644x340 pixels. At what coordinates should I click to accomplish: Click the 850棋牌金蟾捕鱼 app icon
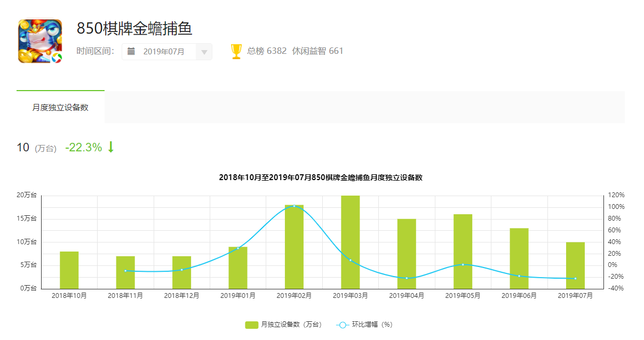[40, 41]
